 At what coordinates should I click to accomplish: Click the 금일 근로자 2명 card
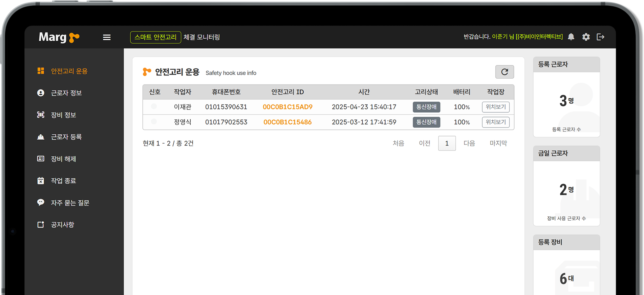point(567,186)
